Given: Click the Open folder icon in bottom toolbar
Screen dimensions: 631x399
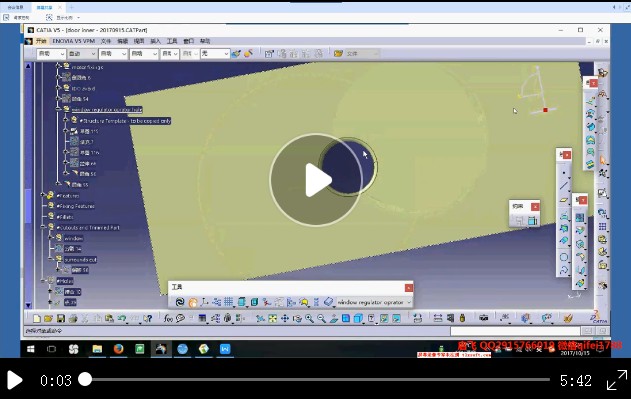Looking at the screenshot, I should point(48,318).
